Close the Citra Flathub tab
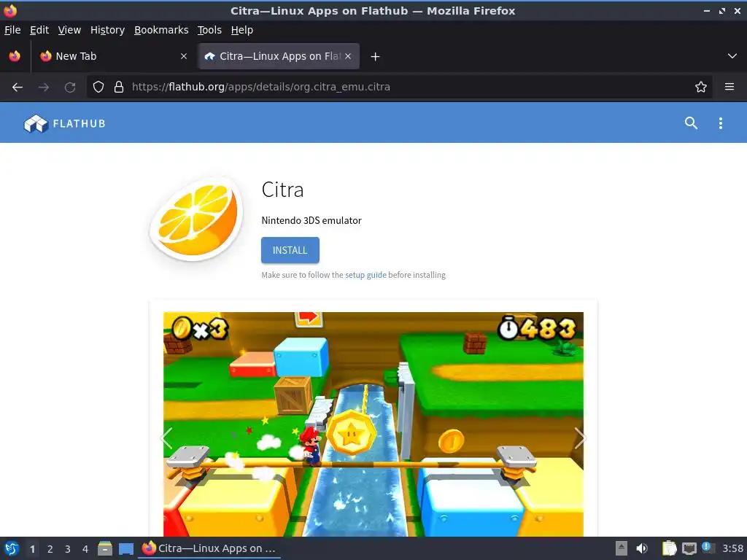The height and width of the screenshot is (560, 747). (x=348, y=56)
